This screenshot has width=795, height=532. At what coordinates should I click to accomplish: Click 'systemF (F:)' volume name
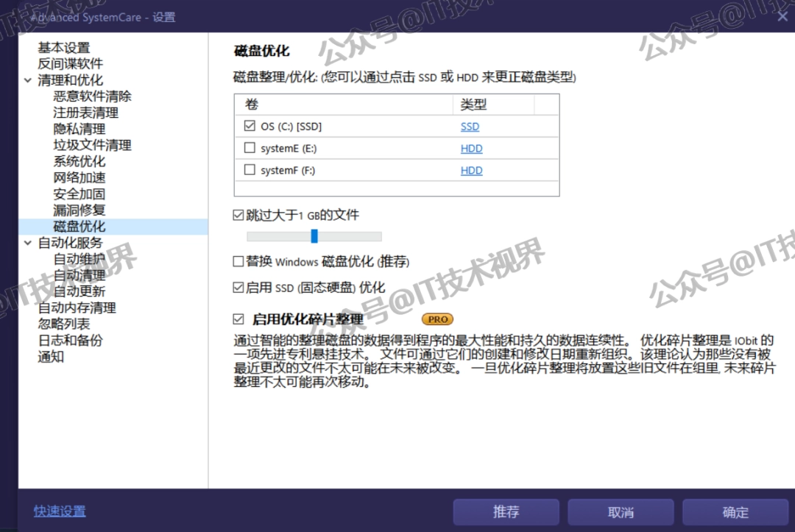pos(288,171)
